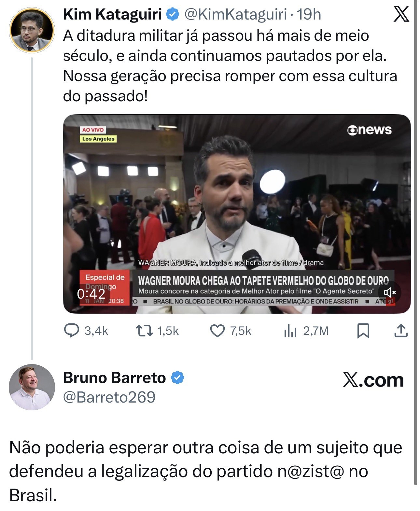This screenshot has height=511, width=420.
Task: Click the @KimKataguiri handle
Action: 236,14
